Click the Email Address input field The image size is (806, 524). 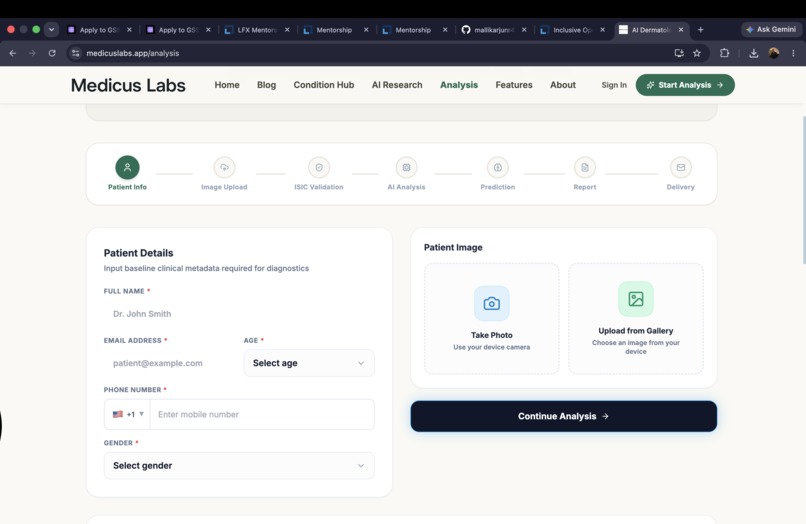(x=170, y=363)
